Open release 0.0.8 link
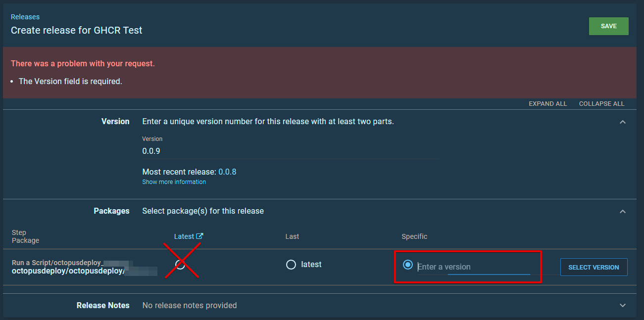This screenshot has width=644, height=320. (228, 172)
